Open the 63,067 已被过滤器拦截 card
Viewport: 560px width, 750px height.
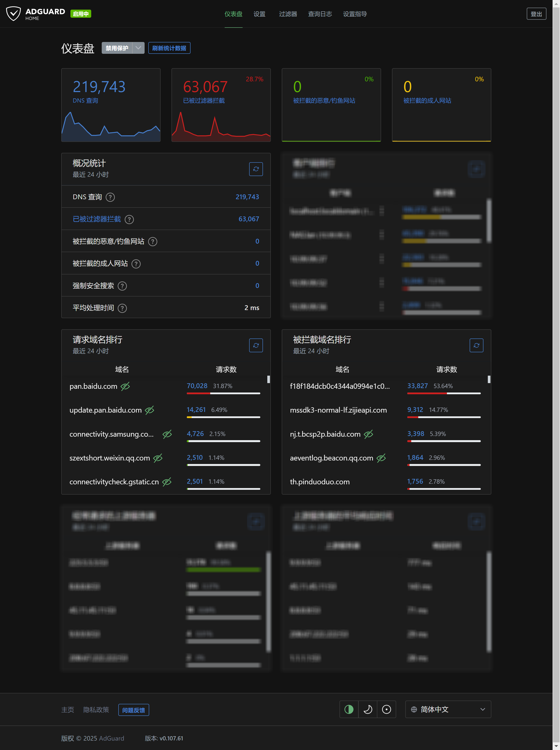[x=221, y=105]
